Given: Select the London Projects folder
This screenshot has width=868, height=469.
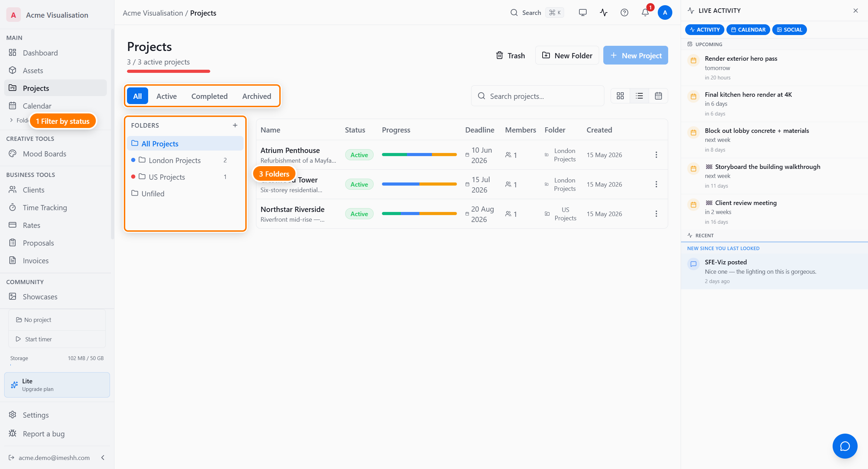Looking at the screenshot, I should pos(185,160).
